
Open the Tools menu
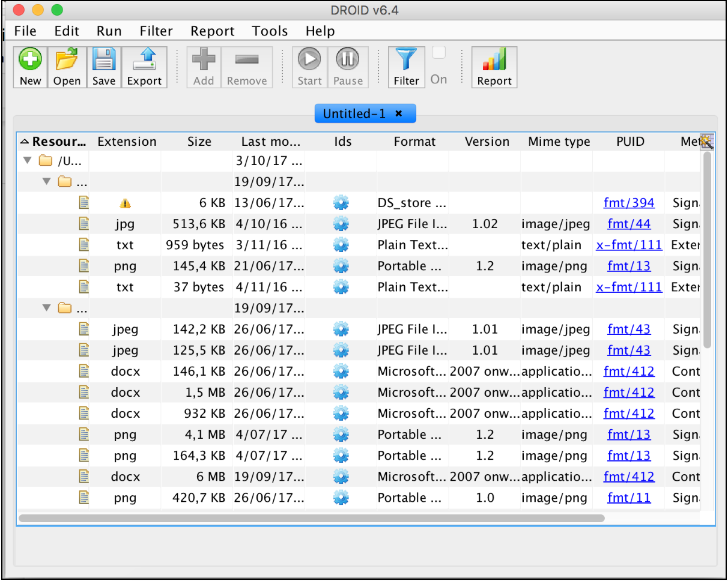coord(270,31)
